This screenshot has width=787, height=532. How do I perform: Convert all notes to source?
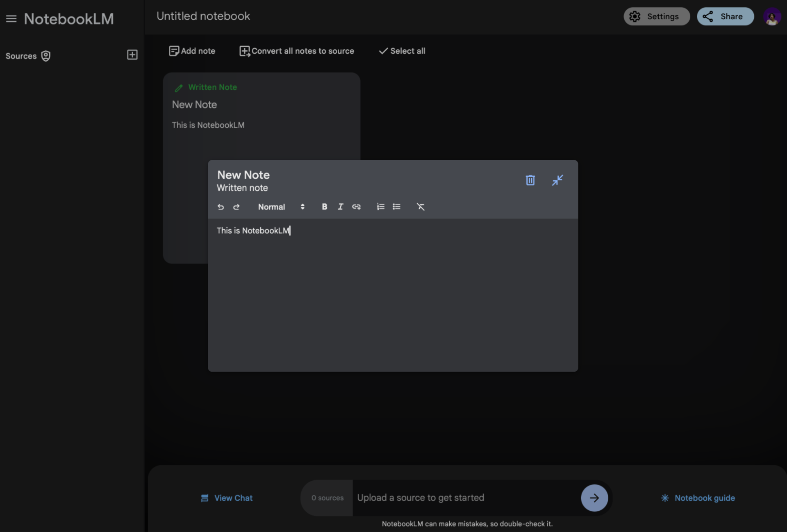(x=296, y=51)
